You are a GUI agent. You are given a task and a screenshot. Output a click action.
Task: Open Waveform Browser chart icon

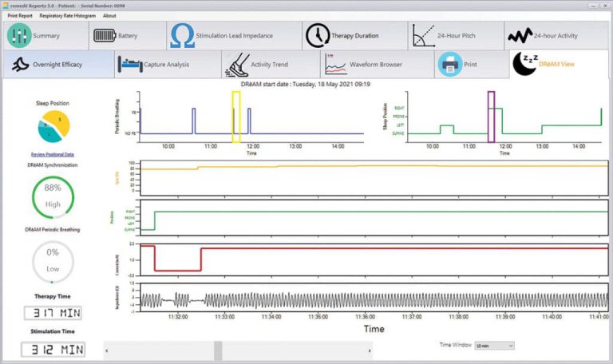pyautogui.click(x=335, y=65)
